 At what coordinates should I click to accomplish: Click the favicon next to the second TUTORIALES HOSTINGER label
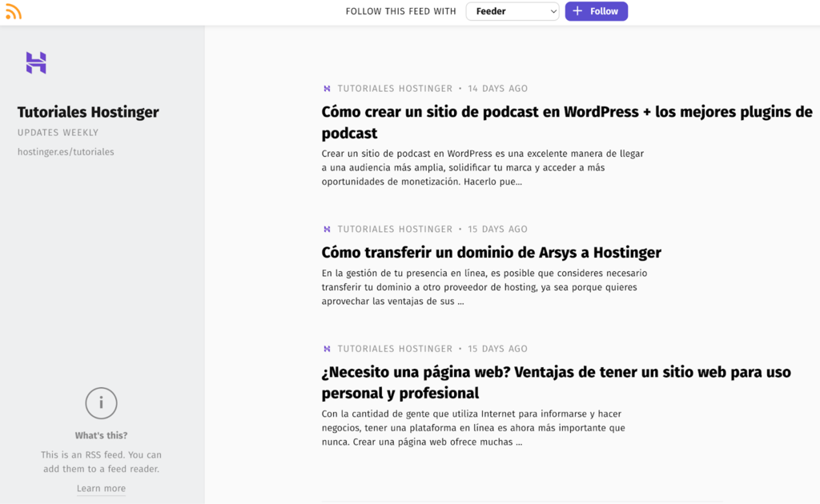tap(326, 229)
